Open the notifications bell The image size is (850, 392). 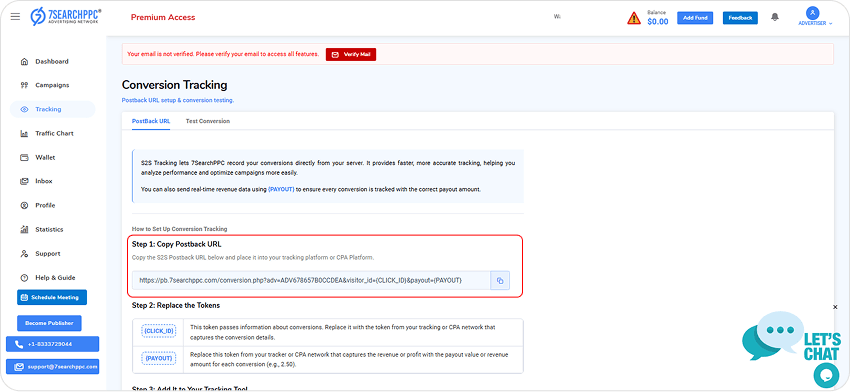775,17
